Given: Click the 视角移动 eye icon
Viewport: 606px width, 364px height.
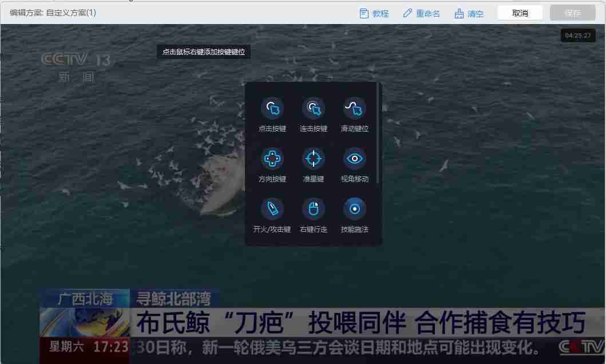Looking at the screenshot, I should (x=354, y=159).
